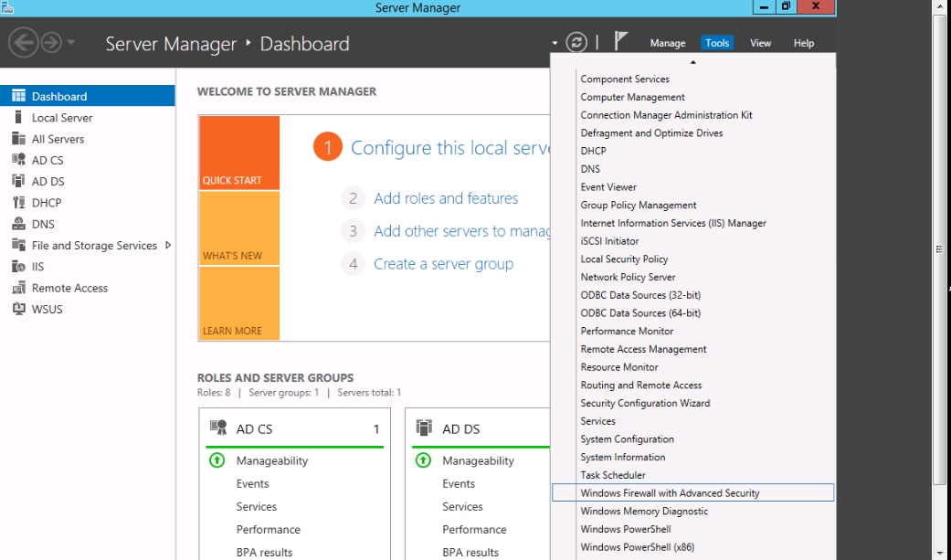
Task: Click Create a server group link
Action: 443,264
